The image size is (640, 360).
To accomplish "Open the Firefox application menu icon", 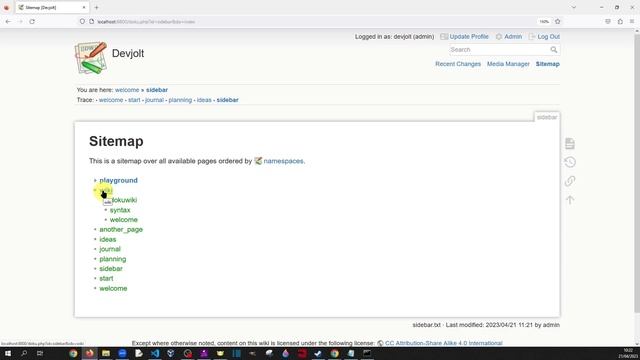I will (x=632, y=22).
